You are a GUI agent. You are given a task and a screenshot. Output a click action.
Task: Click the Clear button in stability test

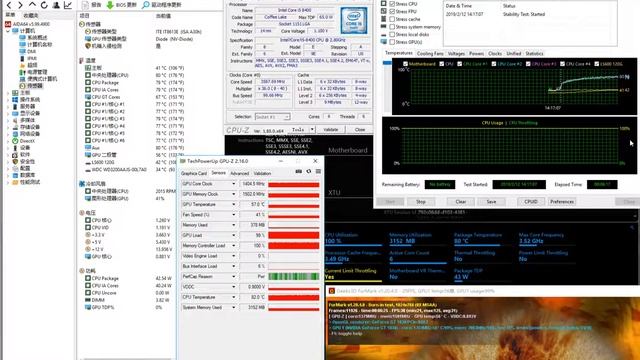click(x=461, y=202)
